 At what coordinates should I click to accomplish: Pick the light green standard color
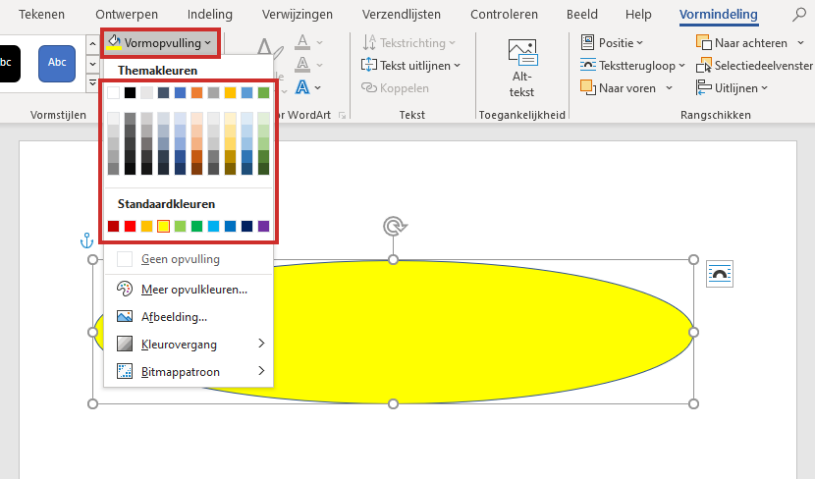180,226
